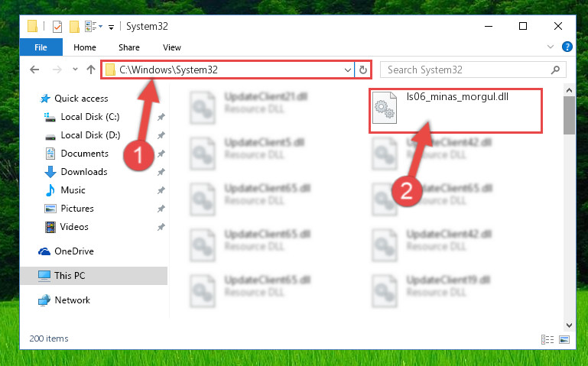Switch to details view in status bar

[547, 339]
